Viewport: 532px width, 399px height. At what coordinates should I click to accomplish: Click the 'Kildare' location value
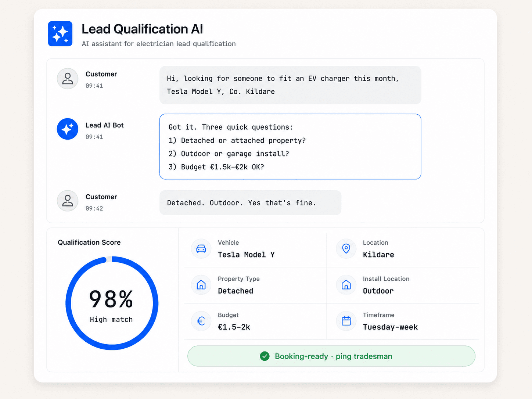[x=378, y=255]
